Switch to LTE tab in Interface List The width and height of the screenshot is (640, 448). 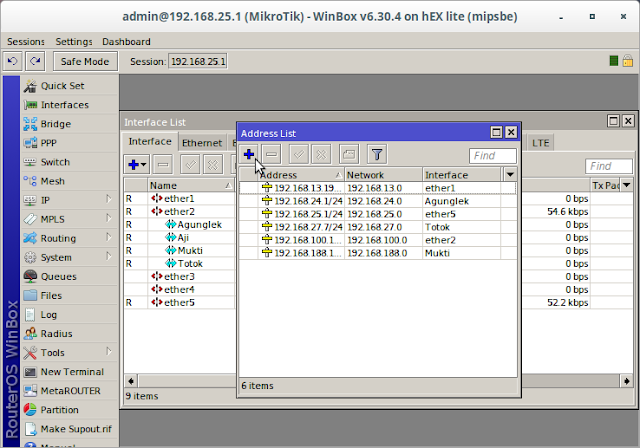(540, 143)
